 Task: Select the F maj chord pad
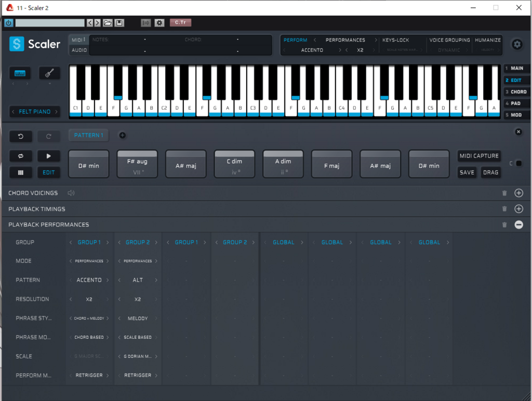[331, 164]
